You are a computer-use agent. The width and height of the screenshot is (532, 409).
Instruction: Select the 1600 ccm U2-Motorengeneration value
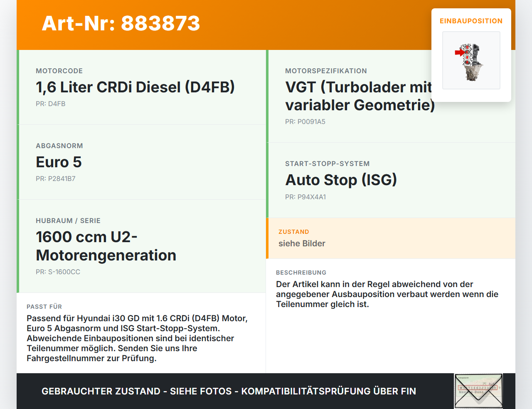[106, 246]
